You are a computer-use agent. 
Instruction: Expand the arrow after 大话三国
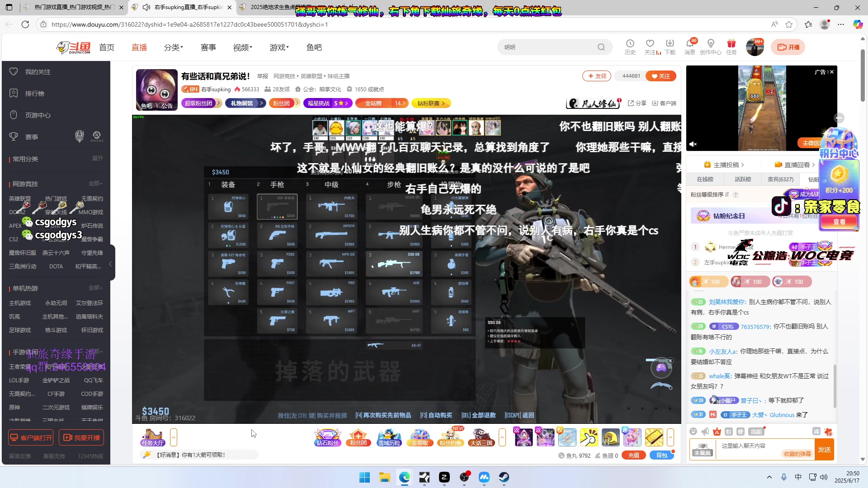(502, 437)
